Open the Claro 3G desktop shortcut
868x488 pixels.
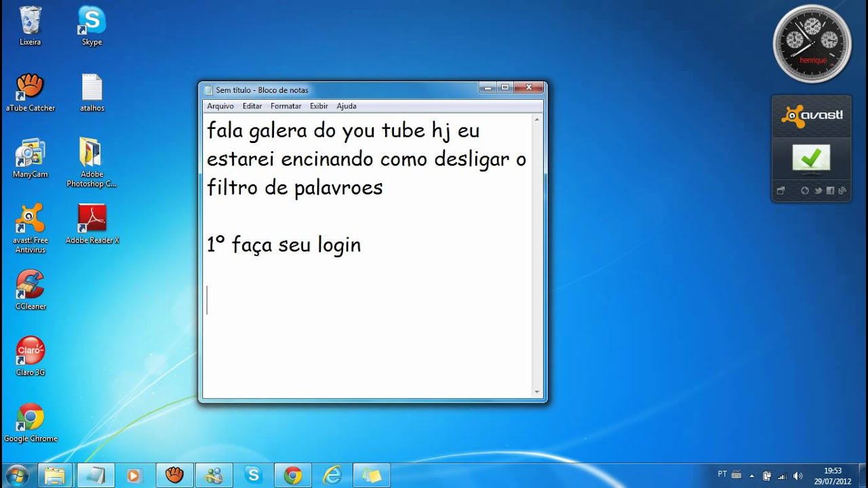pos(30,356)
